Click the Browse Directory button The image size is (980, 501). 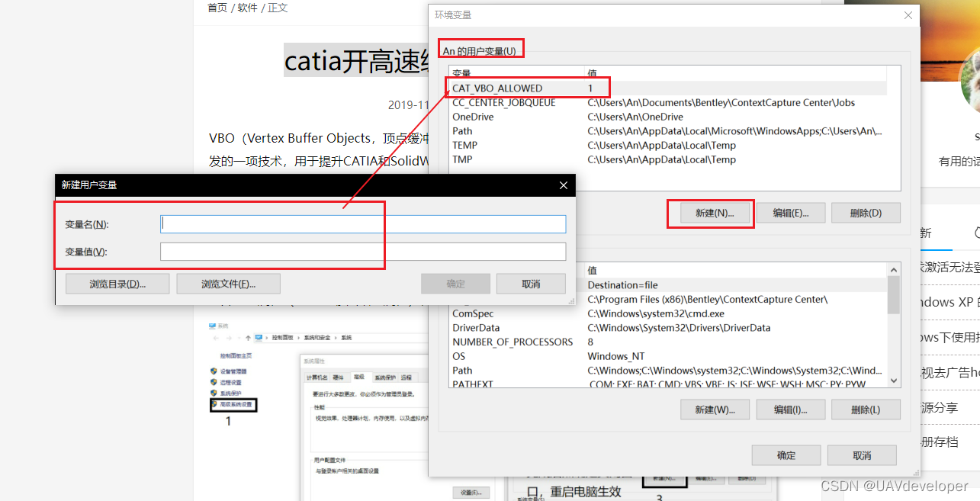pyautogui.click(x=117, y=284)
